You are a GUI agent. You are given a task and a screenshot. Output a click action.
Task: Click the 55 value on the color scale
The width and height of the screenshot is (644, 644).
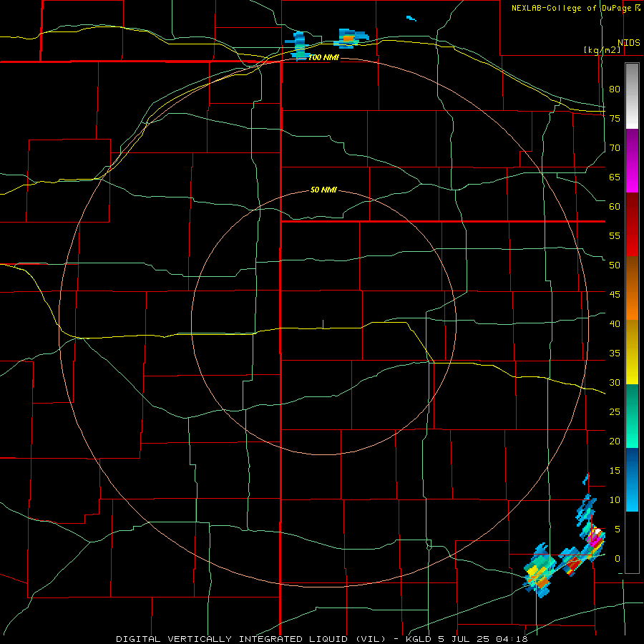tap(615, 235)
